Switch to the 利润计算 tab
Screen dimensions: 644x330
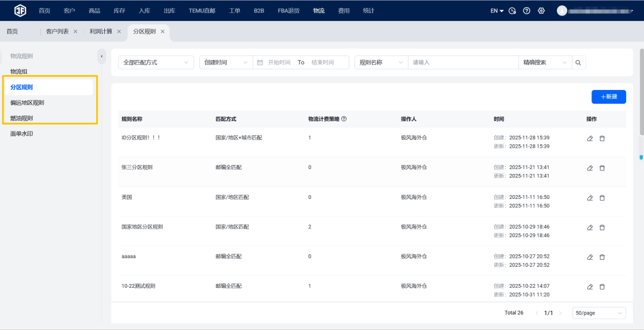point(100,32)
